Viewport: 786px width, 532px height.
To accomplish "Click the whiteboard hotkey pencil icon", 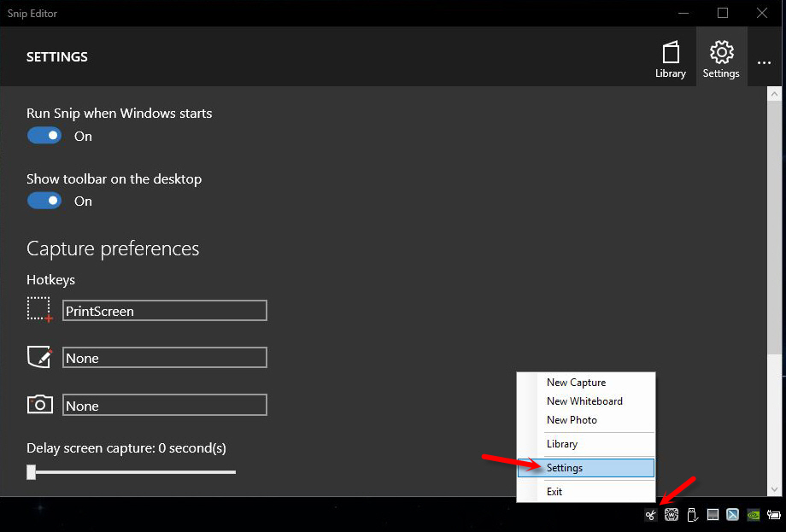I will pos(39,357).
